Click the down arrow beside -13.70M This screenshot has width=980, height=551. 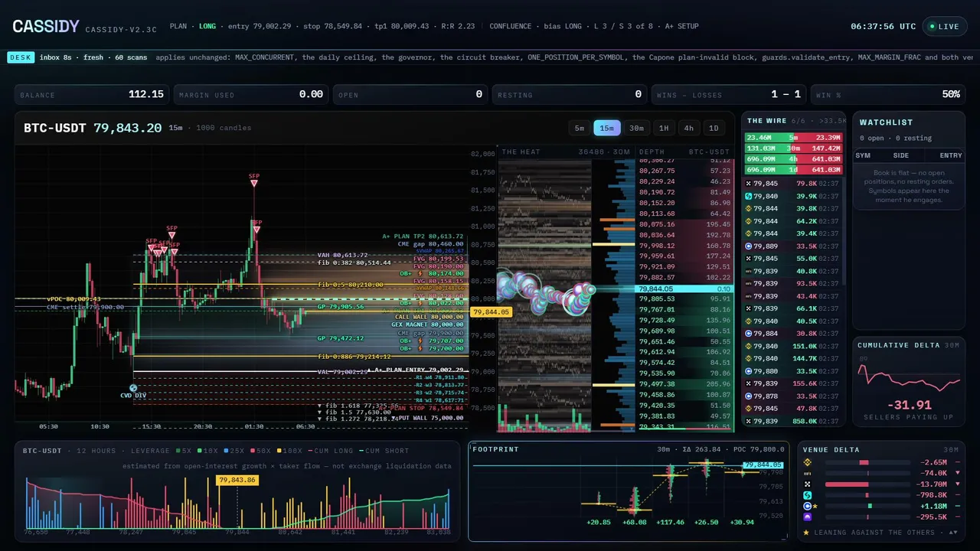pyautogui.click(x=958, y=484)
